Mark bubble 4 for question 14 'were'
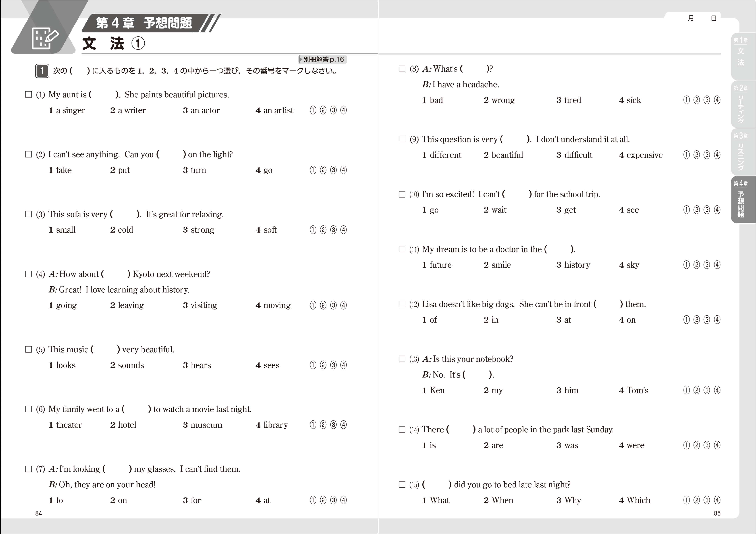Screen dimensions: 756x534 pos(717,445)
